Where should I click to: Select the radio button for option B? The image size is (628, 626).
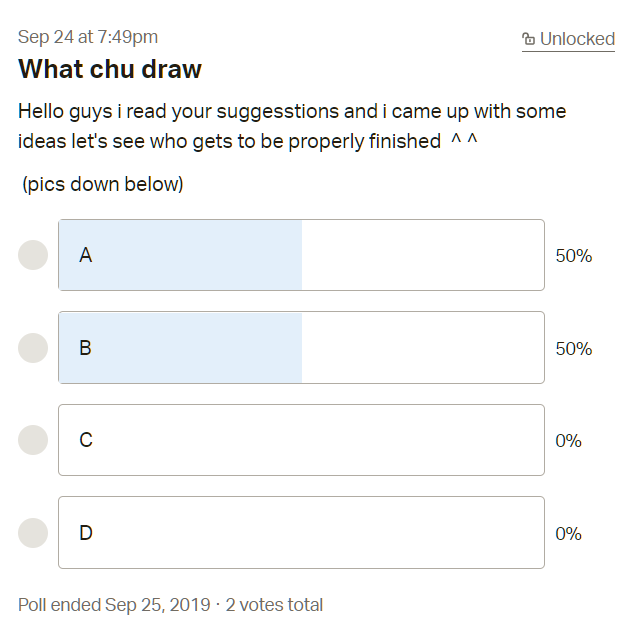[33, 348]
